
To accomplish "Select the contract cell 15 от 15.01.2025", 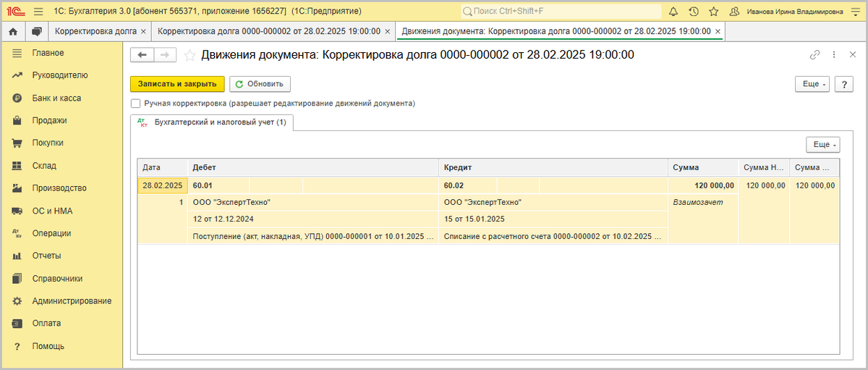I will point(553,219).
